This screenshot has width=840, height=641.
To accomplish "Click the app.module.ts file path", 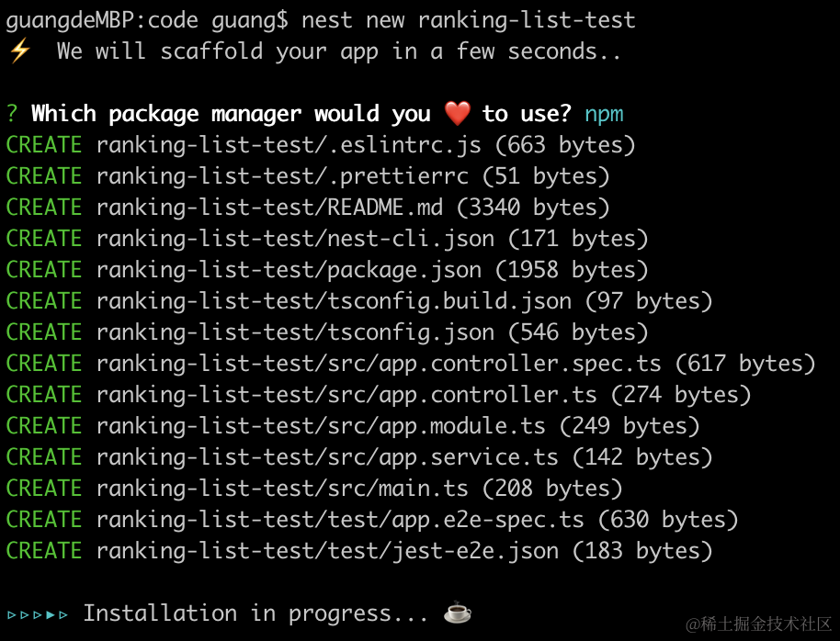I will pyautogui.click(x=321, y=426).
